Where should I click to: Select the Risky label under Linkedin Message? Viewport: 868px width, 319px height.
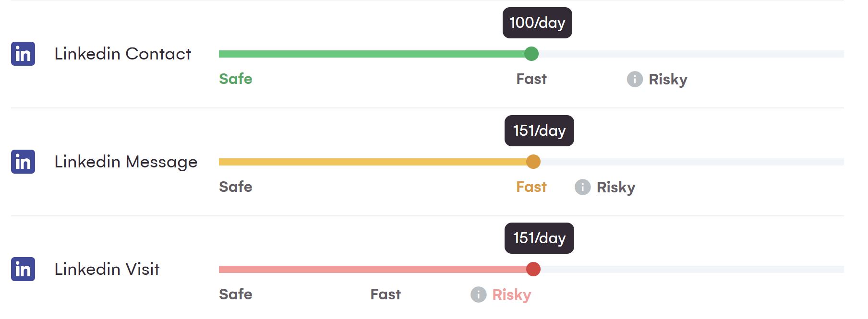click(615, 187)
